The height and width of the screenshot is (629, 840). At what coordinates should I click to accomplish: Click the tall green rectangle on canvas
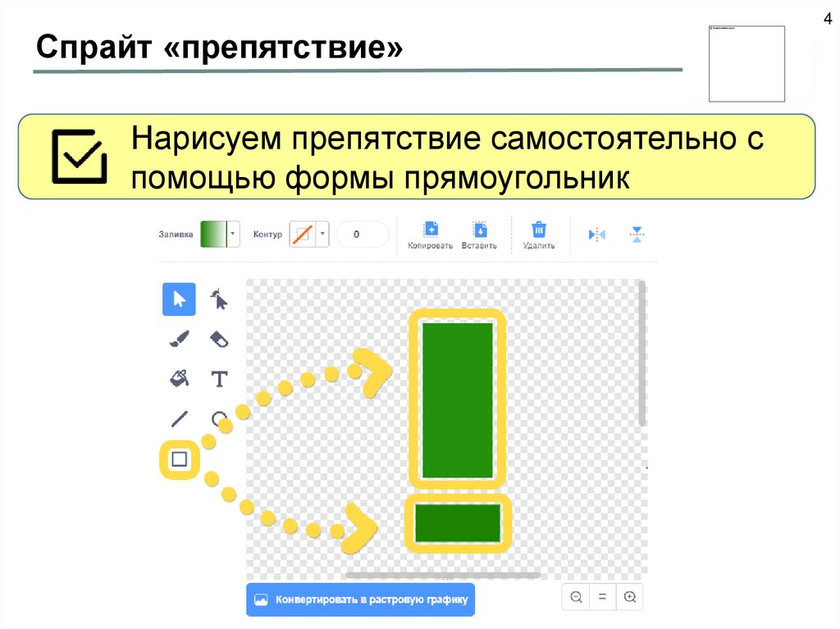[x=458, y=400]
